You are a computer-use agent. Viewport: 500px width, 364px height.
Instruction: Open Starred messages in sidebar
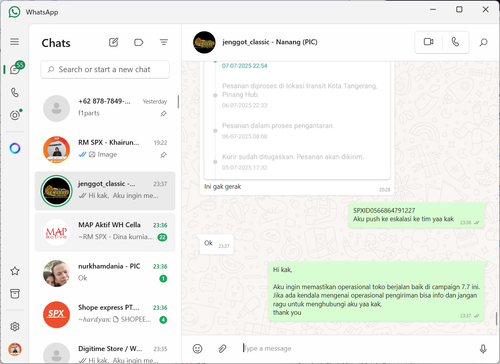click(x=15, y=271)
